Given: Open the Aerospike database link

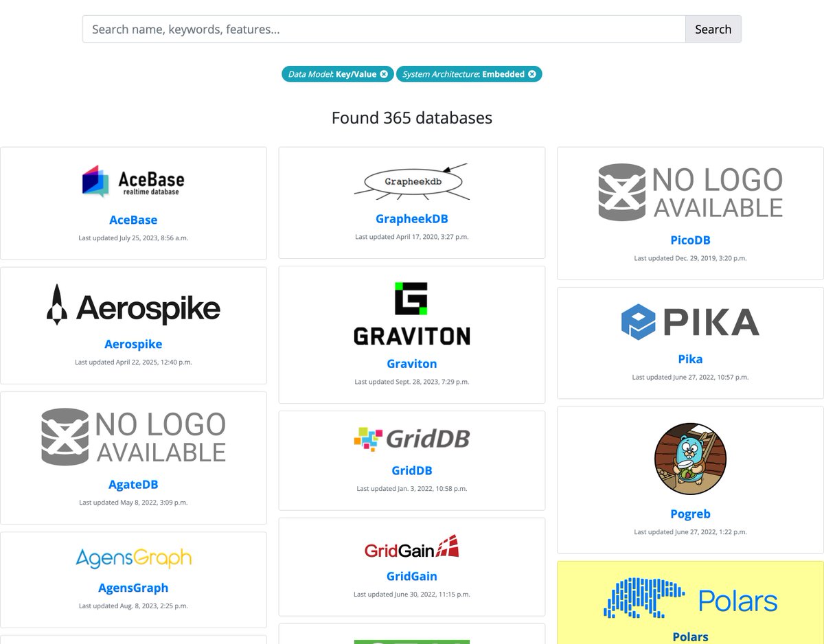Looking at the screenshot, I should pyautogui.click(x=133, y=345).
